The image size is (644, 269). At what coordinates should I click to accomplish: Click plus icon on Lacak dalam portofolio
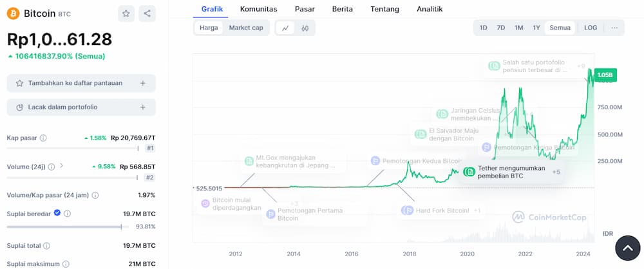pos(142,107)
